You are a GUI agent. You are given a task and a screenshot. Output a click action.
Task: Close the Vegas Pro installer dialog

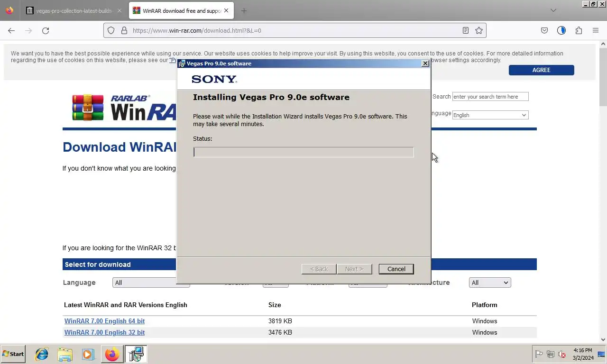point(425,64)
